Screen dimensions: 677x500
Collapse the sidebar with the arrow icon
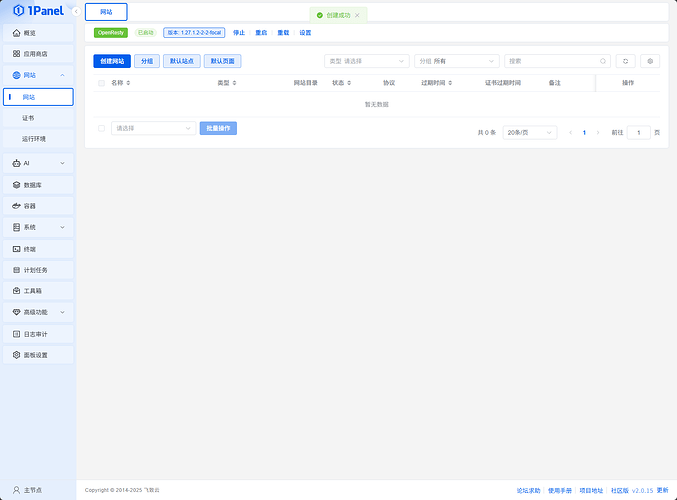(x=76, y=11)
